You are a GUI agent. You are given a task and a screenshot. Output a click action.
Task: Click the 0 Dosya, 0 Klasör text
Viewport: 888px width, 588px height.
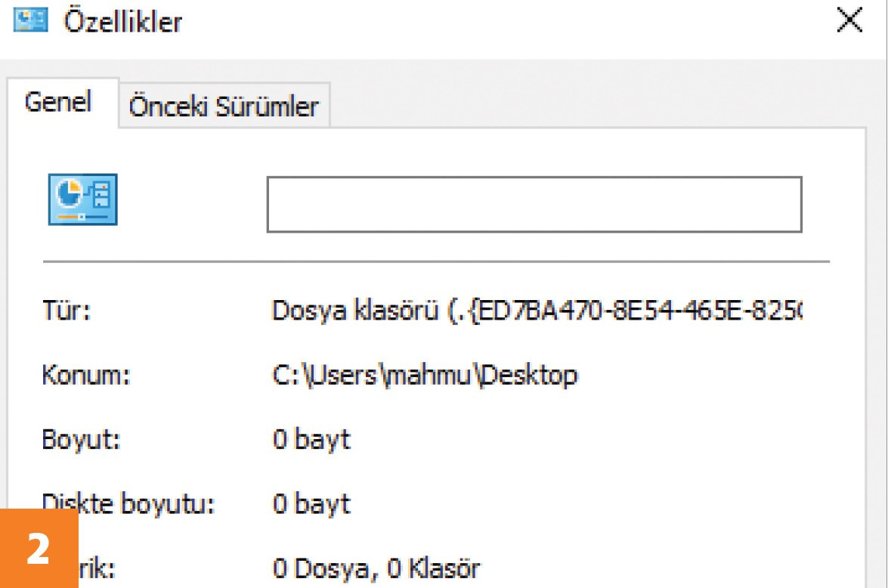coord(376,568)
